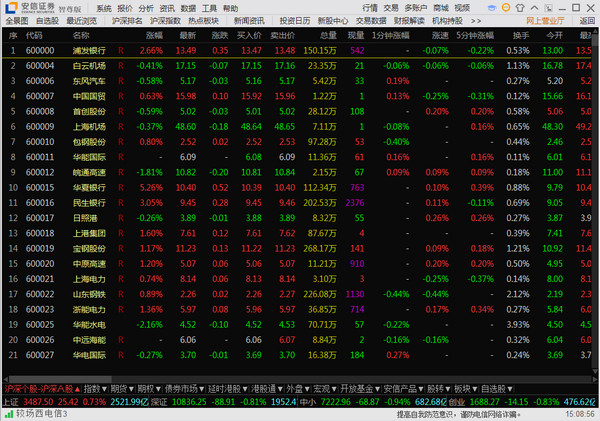Click the vertical scrollbar down arrow
This screenshot has width=600, height=421.
click(595, 371)
